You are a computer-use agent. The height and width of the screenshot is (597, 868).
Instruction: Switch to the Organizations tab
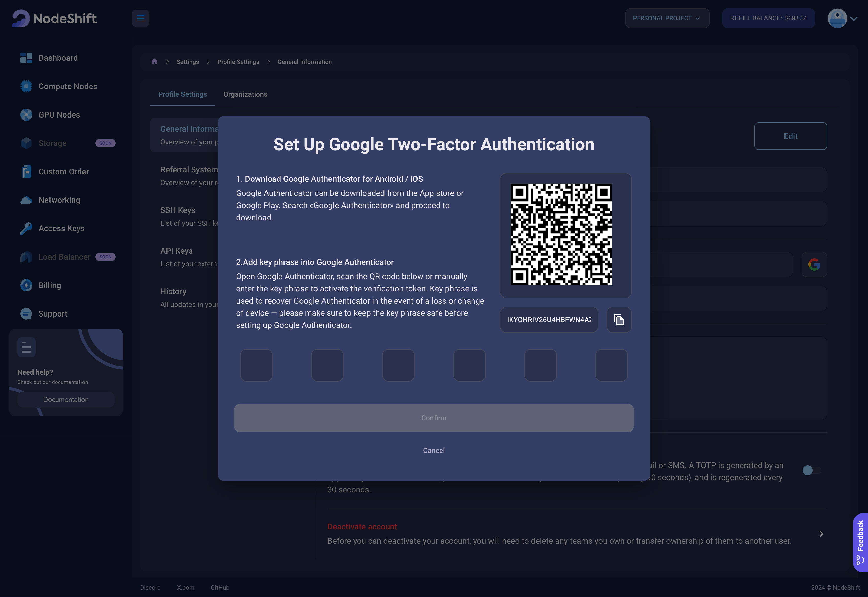click(245, 94)
